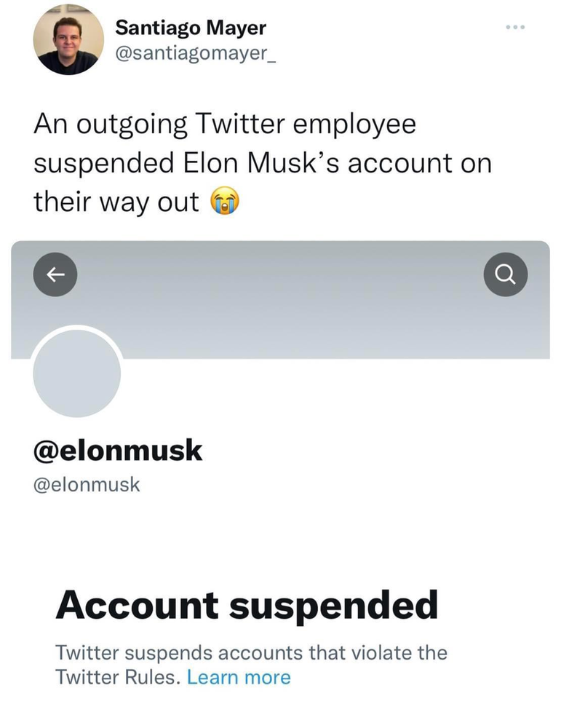The image size is (561, 728).
Task: Click Santiago Mayer's profile photo
Action: tap(69, 39)
